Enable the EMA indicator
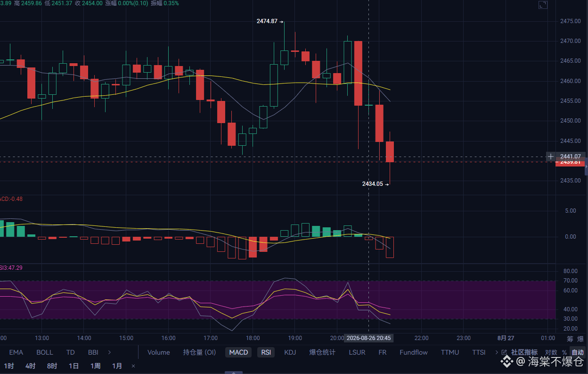The image size is (588, 374). coord(16,352)
